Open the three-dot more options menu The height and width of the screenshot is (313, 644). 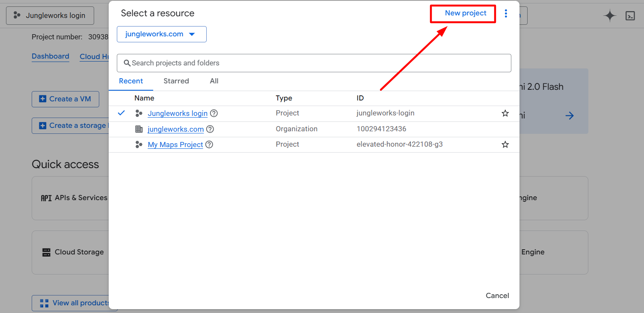[506, 14]
